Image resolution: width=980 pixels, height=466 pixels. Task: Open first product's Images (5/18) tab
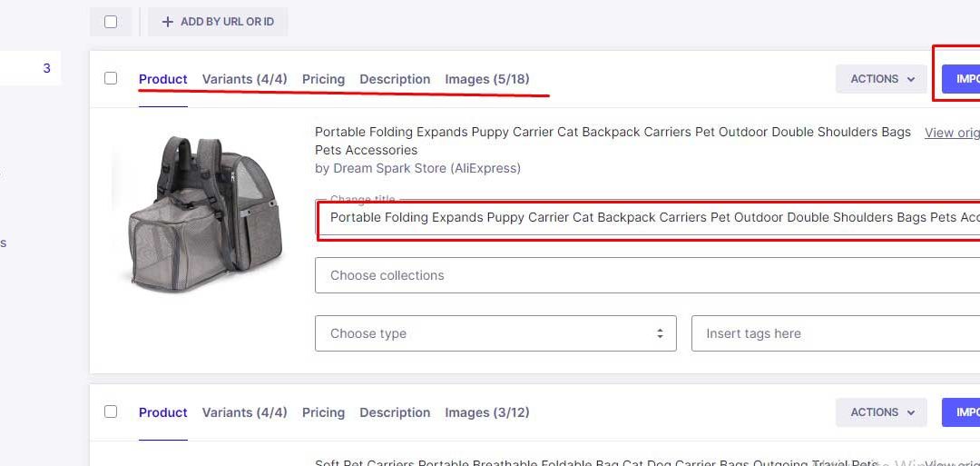pos(486,79)
